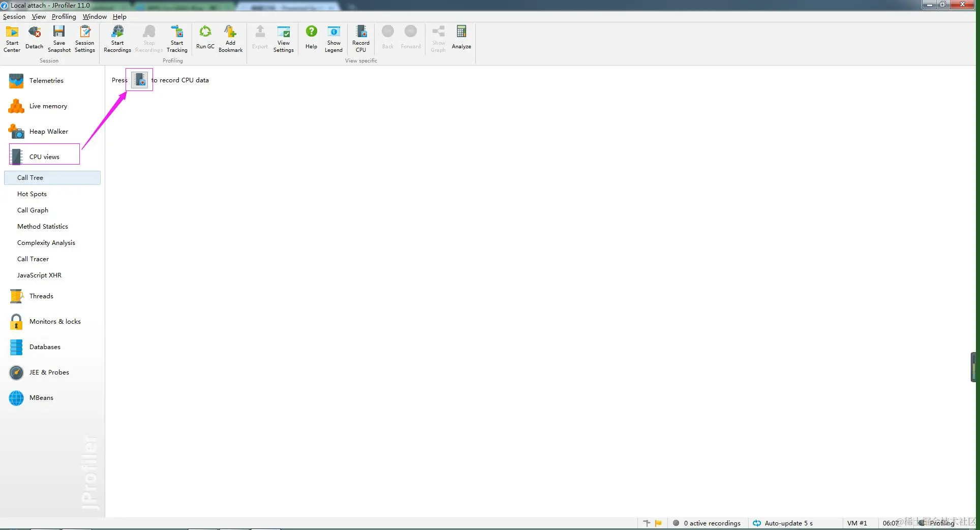Open the Profiling menu
Viewport: 980px width, 530px height.
[64, 17]
